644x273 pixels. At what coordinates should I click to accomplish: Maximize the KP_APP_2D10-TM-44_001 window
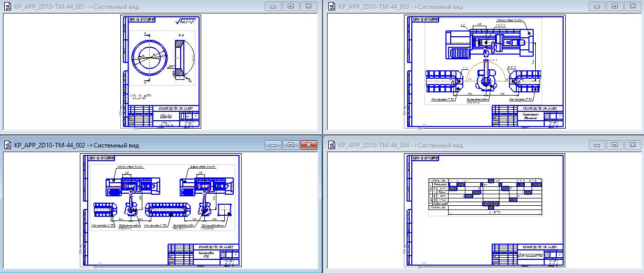(x=290, y=6)
